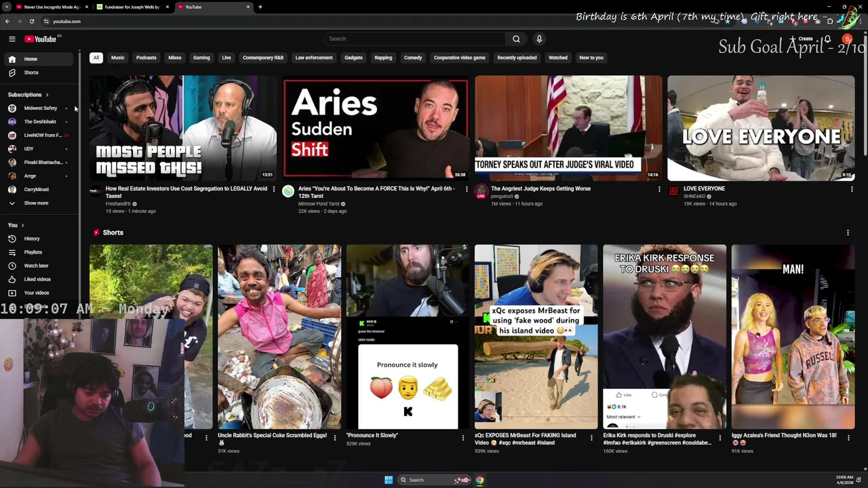Select 'Recently uploaded' filter chip
Screen dimensions: 868x488
click(517, 58)
